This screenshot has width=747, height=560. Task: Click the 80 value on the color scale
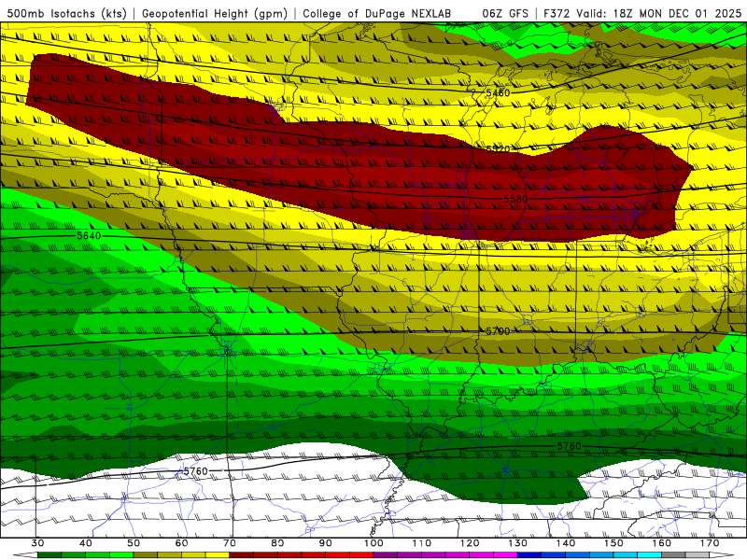pos(277,543)
